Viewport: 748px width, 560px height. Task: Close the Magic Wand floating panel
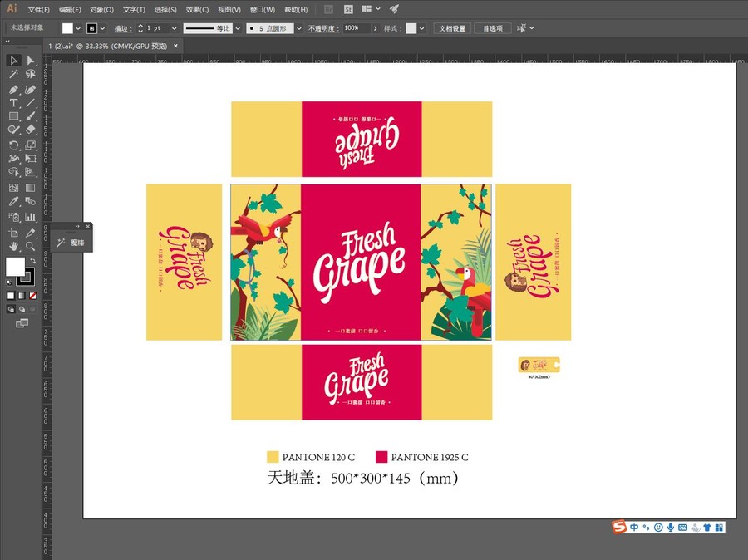click(x=88, y=226)
